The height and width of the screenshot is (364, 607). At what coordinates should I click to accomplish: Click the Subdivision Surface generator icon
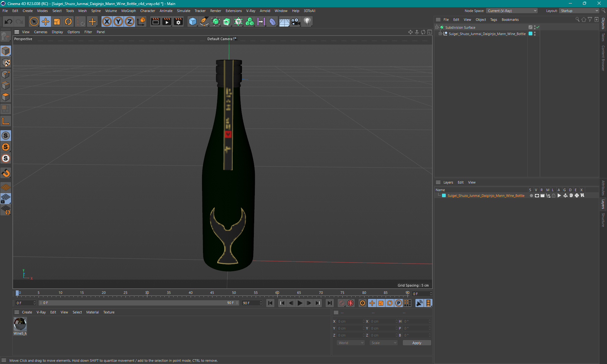(x=216, y=21)
